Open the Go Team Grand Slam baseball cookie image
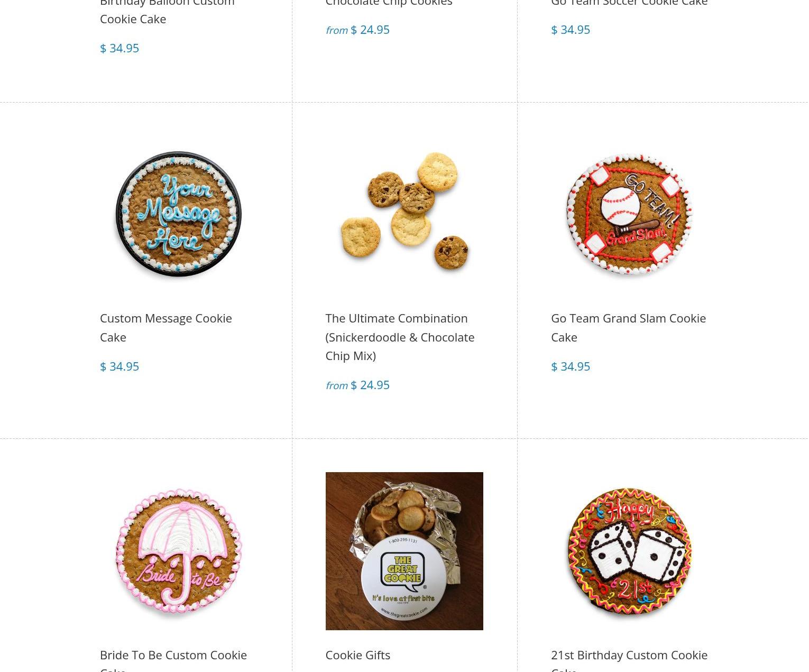Image resolution: width=809 pixels, height=672 pixels. [x=629, y=214]
